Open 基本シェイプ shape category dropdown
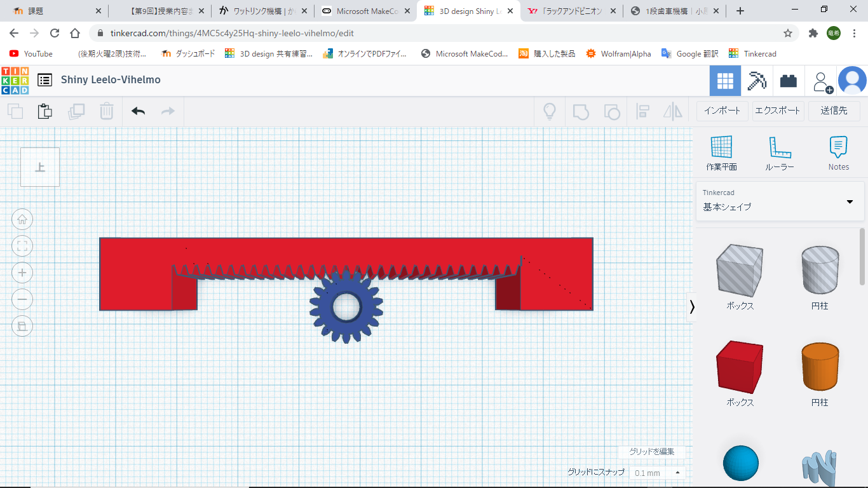 pos(780,201)
